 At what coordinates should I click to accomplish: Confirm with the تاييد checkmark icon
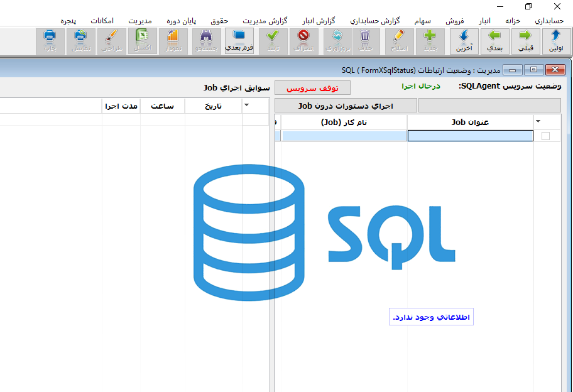coord(273,41)
